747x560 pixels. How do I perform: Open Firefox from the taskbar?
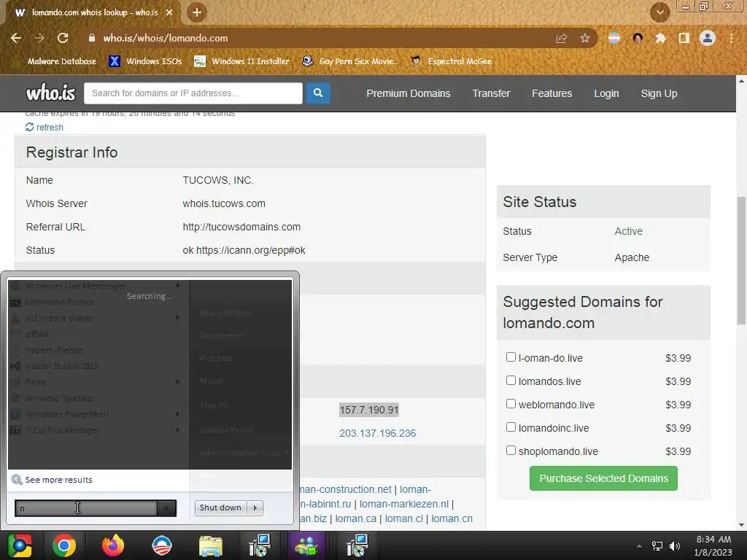click(x=113, y=545)
